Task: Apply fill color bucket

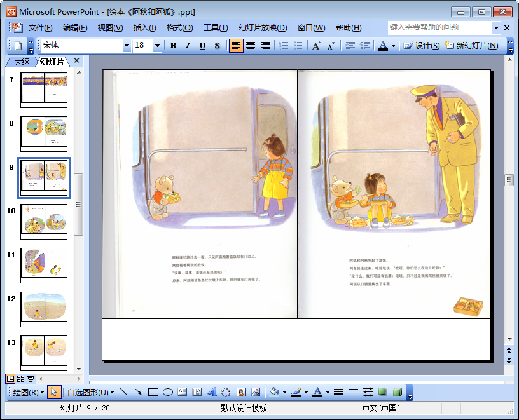Action: (x=274, y=393)
